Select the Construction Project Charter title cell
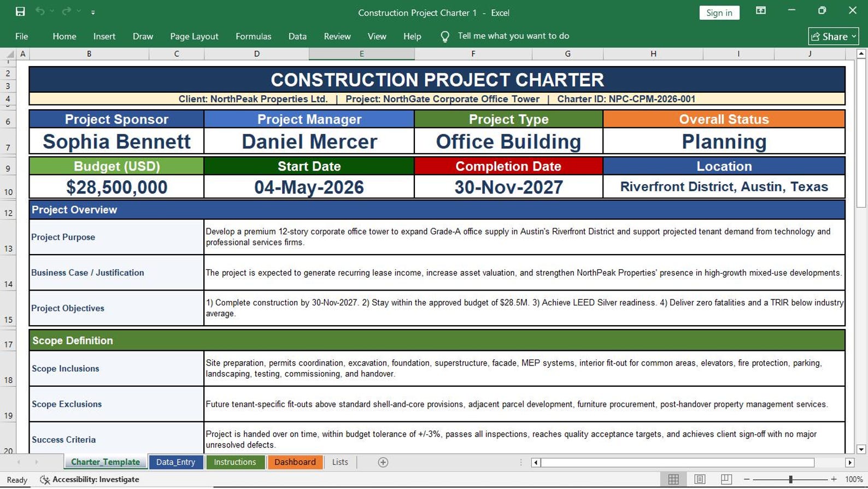 (437, 80)
